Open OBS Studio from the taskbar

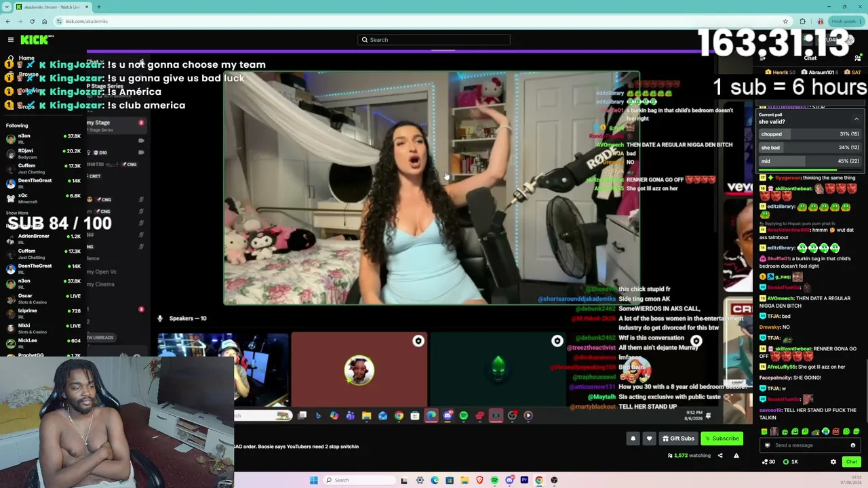click(554, 480)
